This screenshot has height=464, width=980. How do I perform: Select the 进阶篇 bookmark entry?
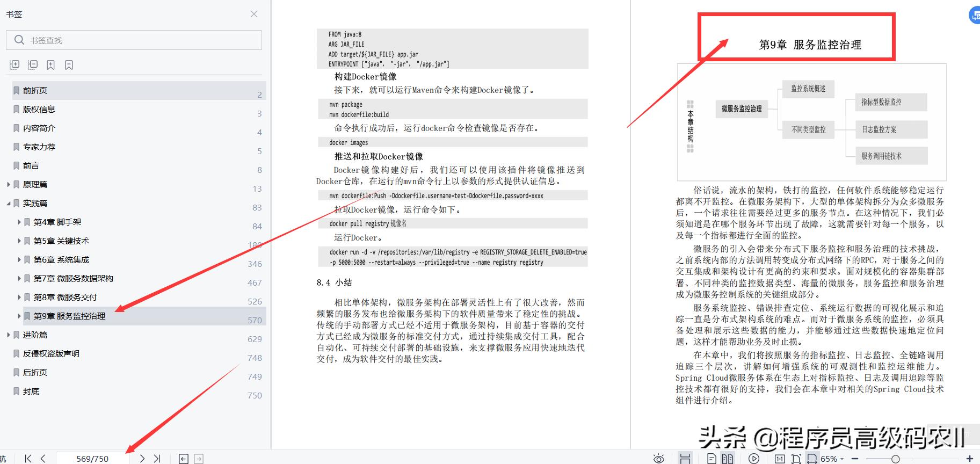(x=35, y=335)
